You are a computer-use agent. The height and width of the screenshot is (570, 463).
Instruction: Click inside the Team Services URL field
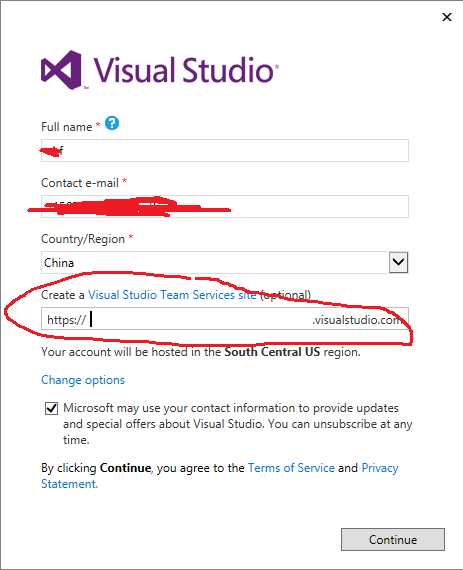tap(225, 319)
